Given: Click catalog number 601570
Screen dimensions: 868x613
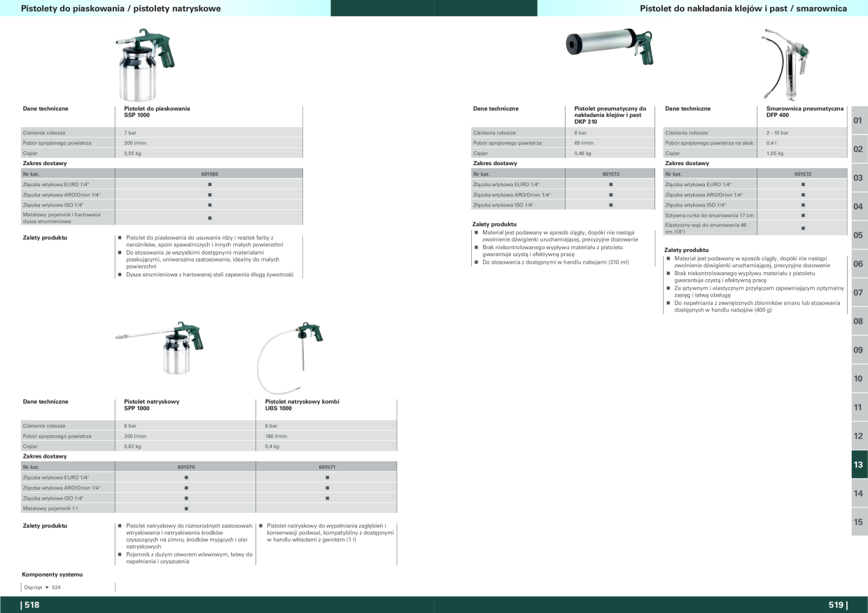Looking at the screenshot, I should [186, 467].
